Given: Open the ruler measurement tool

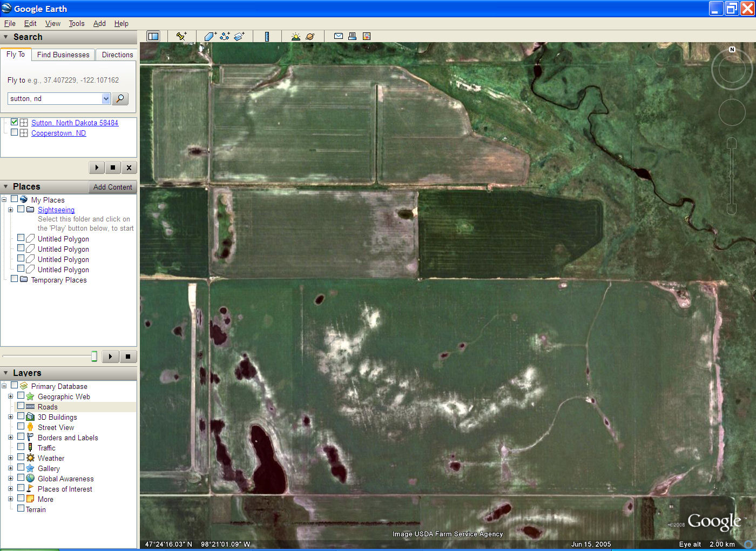Looking at the screenshot, I should (267, 36).
